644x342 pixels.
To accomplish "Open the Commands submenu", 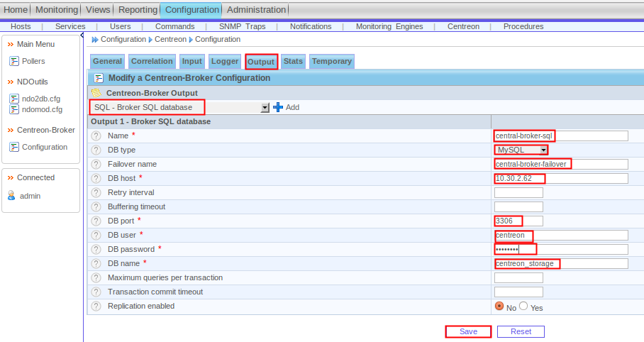I will click(175, 26).
